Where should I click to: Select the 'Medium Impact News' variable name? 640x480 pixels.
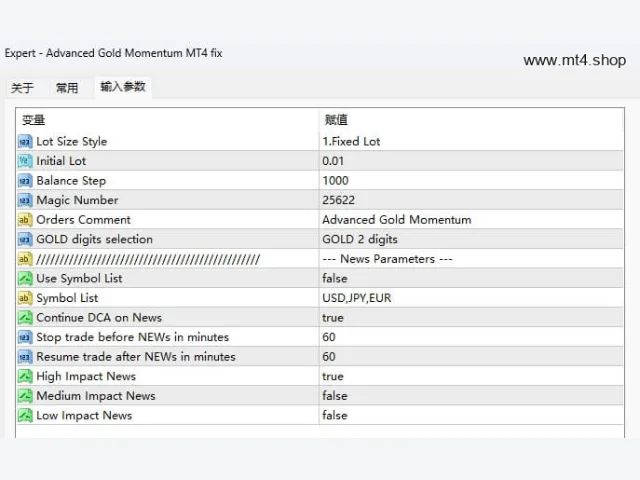point(96,396)
